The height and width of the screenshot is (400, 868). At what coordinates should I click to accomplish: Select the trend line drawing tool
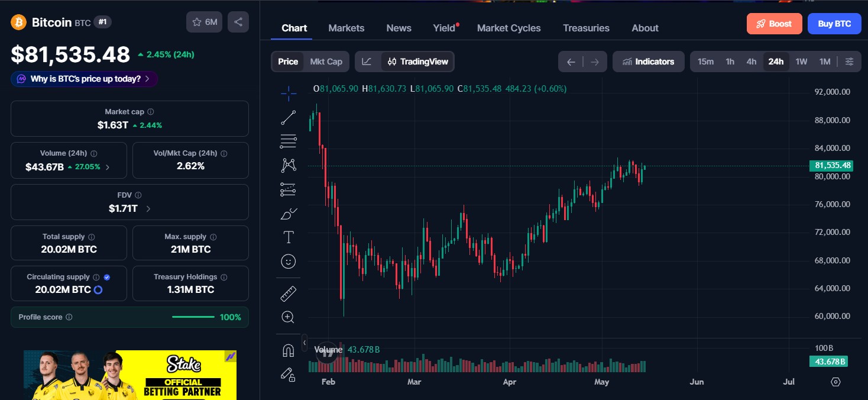point(289,118)
